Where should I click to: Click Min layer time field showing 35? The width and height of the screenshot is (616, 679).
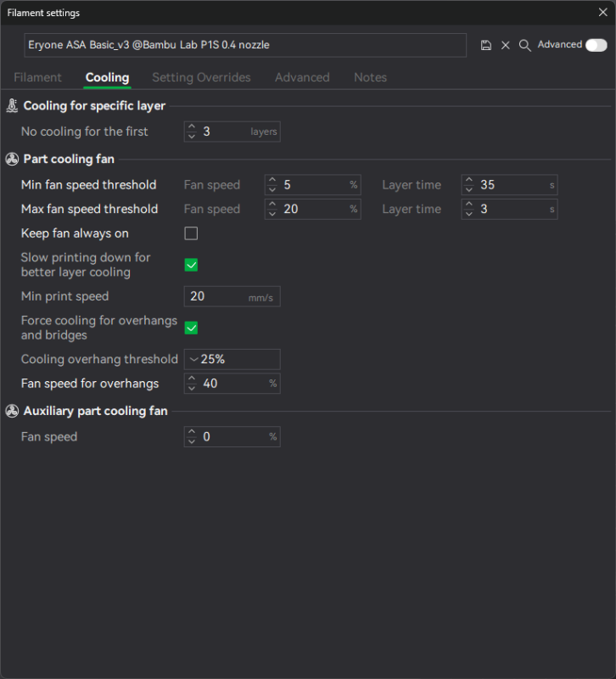click(509, 185)
